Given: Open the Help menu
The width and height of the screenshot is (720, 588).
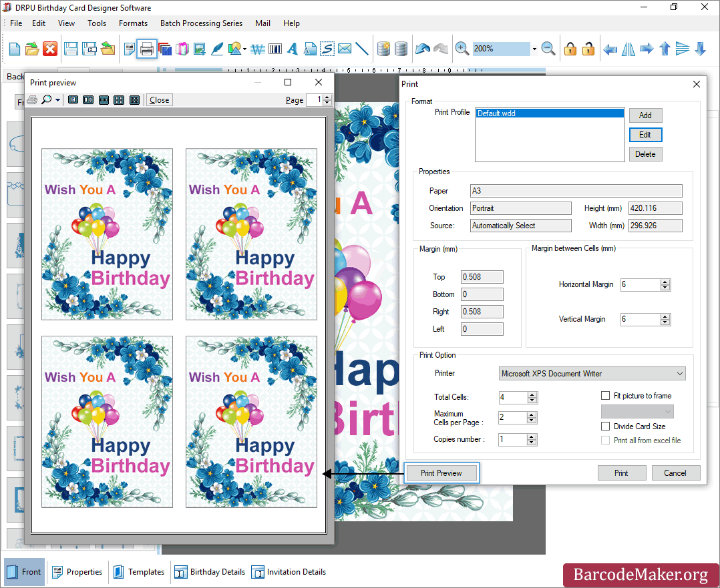Looking at the screenshot, I should pos(291,23).
